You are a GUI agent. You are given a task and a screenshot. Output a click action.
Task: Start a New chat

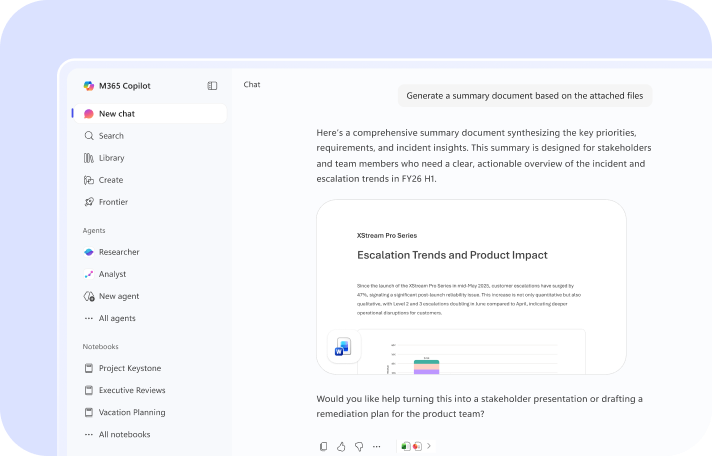pos(150,114)
